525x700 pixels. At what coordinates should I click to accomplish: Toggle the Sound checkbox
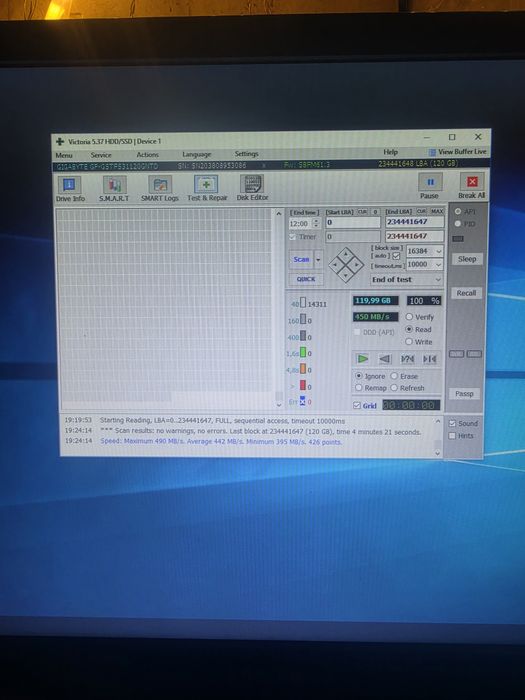point(452,423)
